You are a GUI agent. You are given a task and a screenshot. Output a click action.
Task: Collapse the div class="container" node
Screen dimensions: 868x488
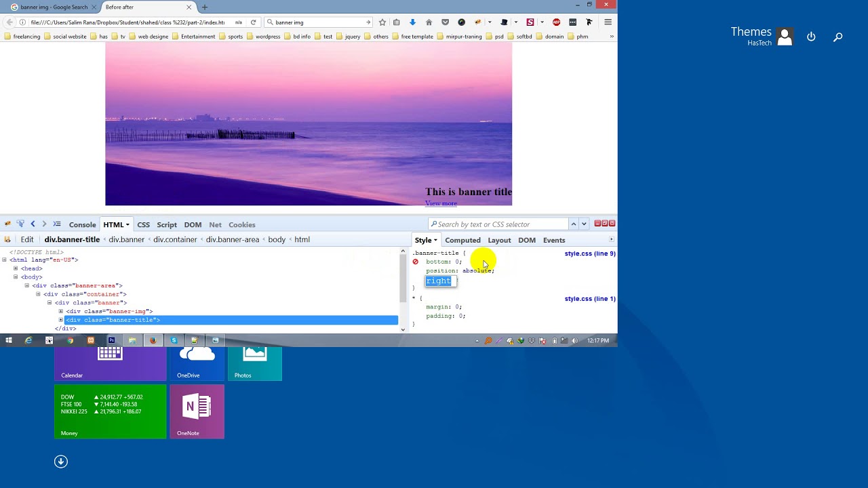[38, 294]
